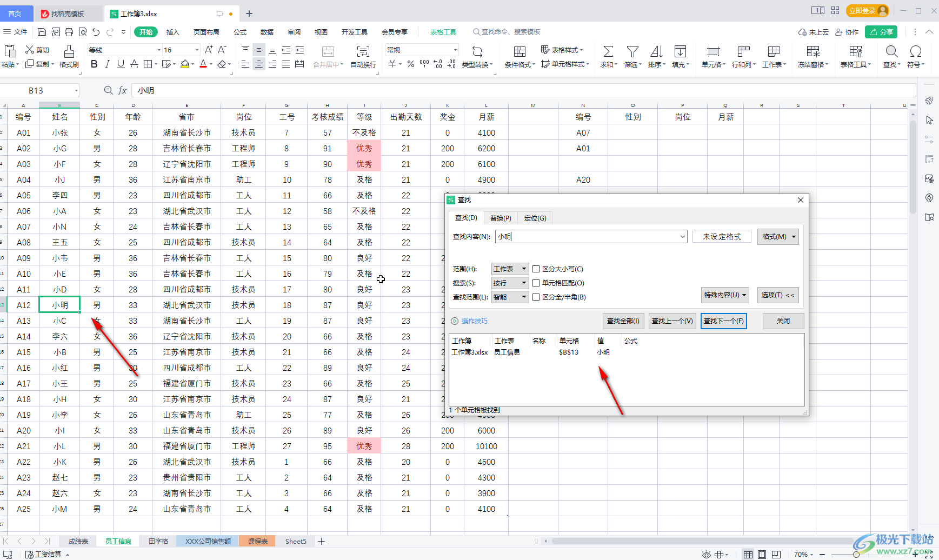Click the Undo icon in quick access bar
939x560 pixels.
pyautogui.click(x=96, y=32)
